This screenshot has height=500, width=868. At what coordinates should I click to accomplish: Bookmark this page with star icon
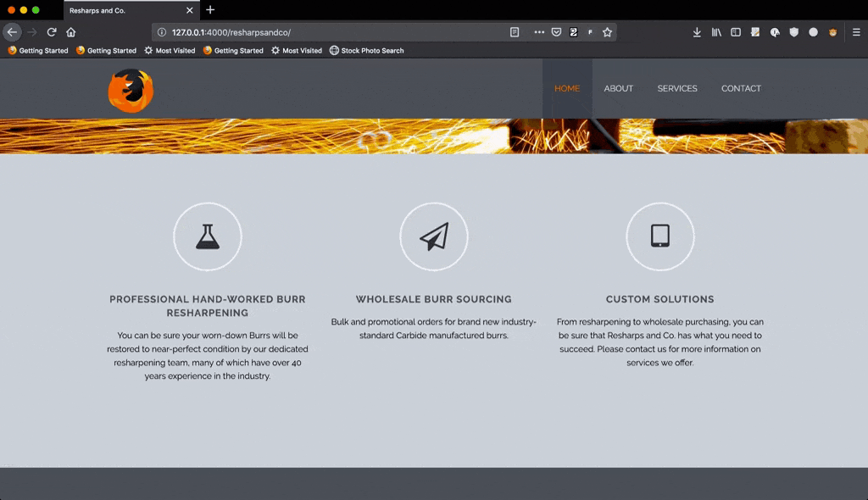(607, 32)
